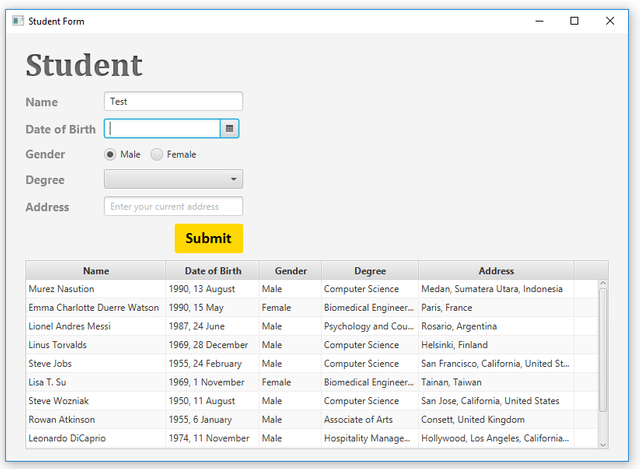Image resolution: width=640 pixels, height=469 pixels.
Task: Select the Lisa T. Su row
Action: point(312,382)
